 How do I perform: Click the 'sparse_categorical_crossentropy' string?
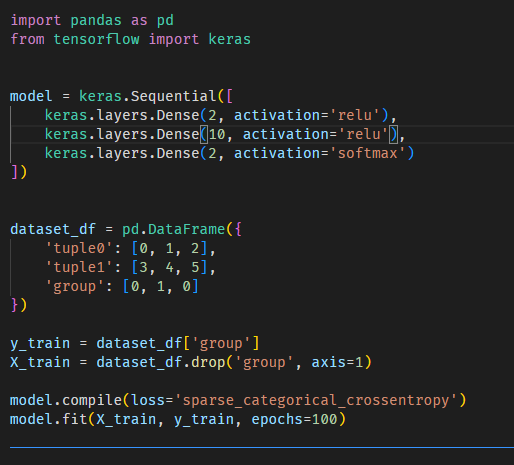316,400
